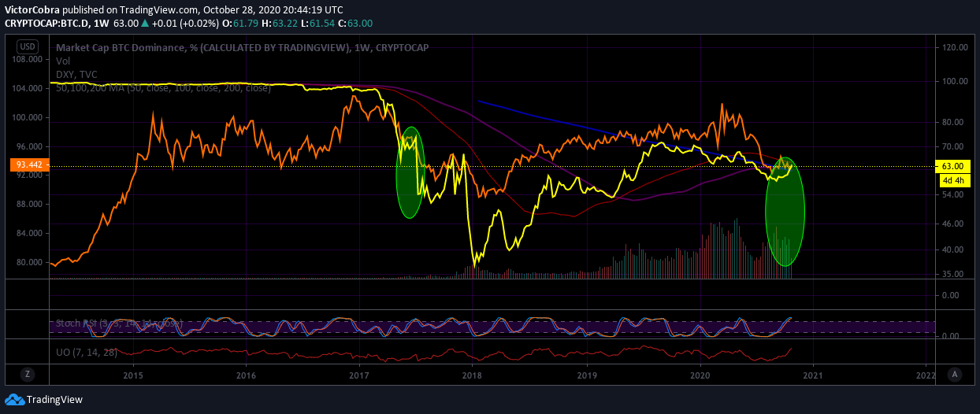The image size is (980, 414).
Task: Select the 93.442 orange price label
Action: 31,165
